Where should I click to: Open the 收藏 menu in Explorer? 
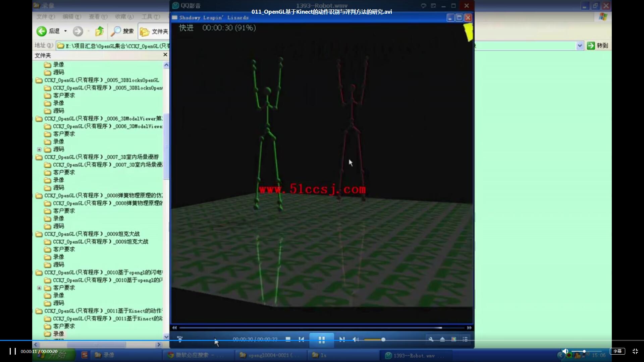point(124,16)
